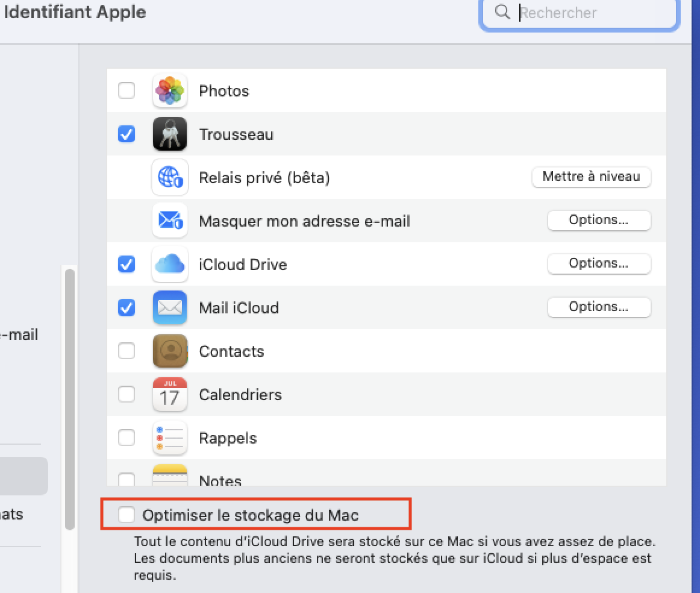Select the Relais privé (bêta) label
Screen dimensions: 700x593
264,178
